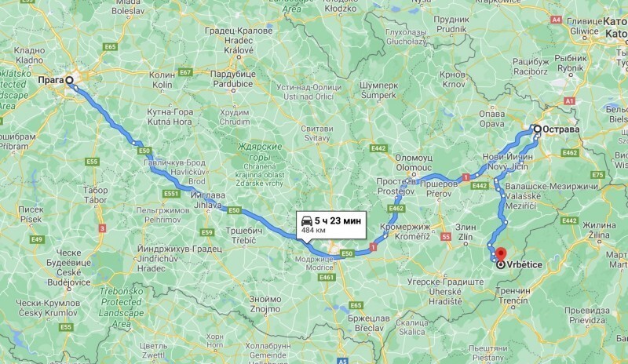Click the red A1 highway shield

[x=570, y=101]
